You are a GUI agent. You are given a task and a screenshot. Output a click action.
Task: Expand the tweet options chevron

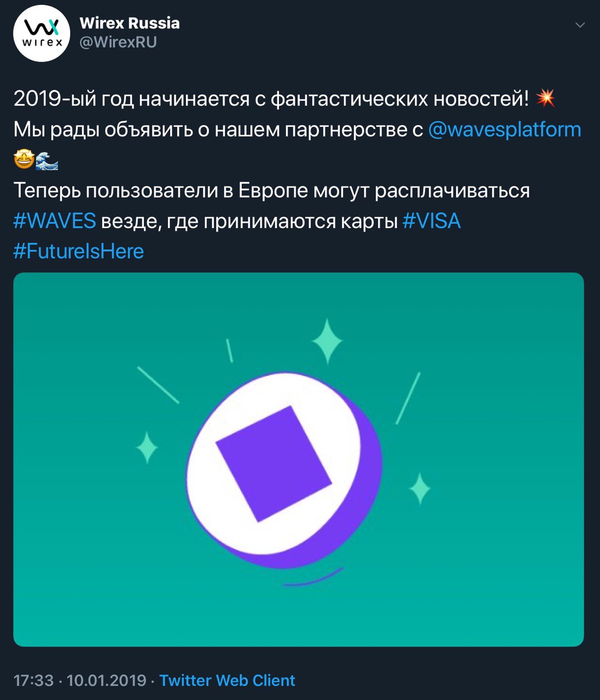580,25
